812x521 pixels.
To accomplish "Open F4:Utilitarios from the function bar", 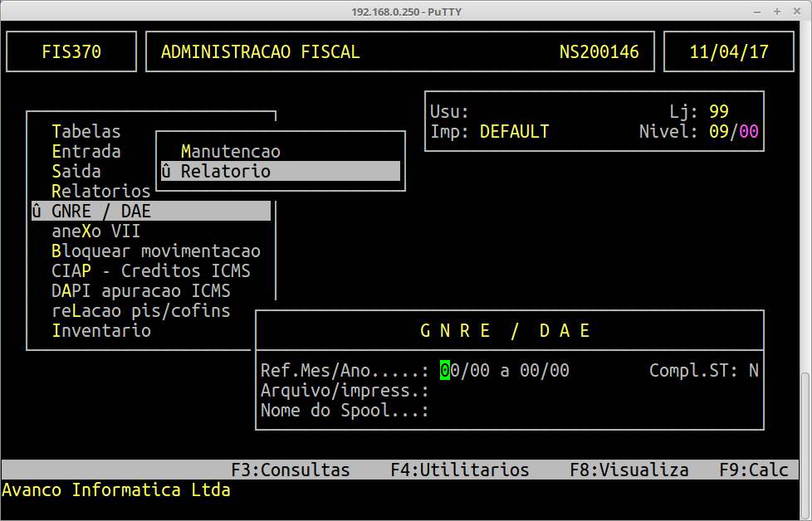I will click(x=459, y=470).
